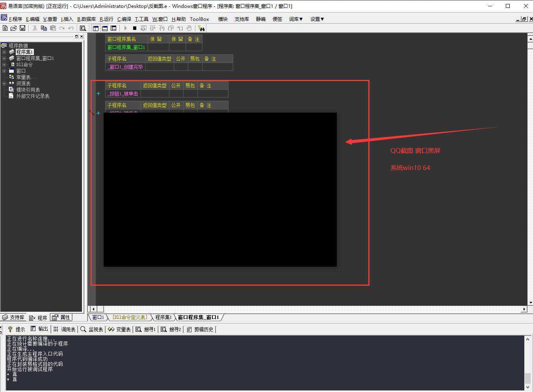The image size is (533, 392).
Task: Click the Copy toolbar icon
Action: pos(44,28)
